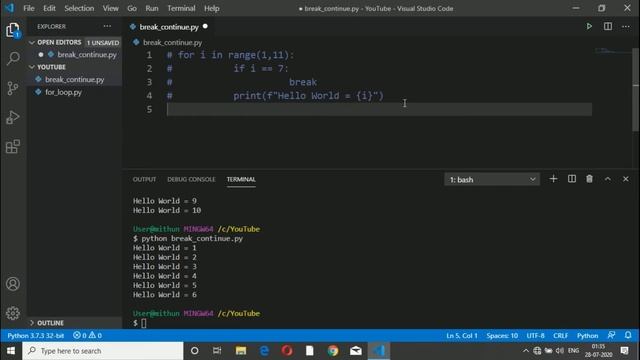
Task: Show hidden system tray icons chevron
Action: point(526,351)
